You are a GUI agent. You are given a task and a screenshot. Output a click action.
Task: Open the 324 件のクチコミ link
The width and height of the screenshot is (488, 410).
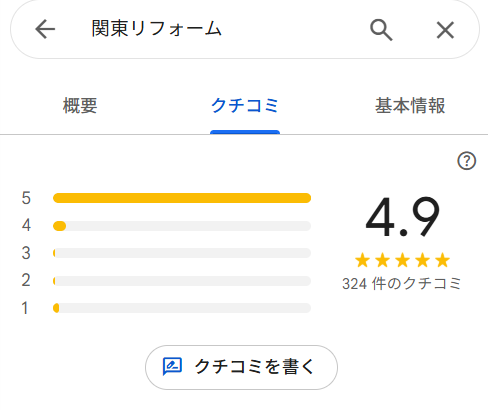click(x=402, y=284)
